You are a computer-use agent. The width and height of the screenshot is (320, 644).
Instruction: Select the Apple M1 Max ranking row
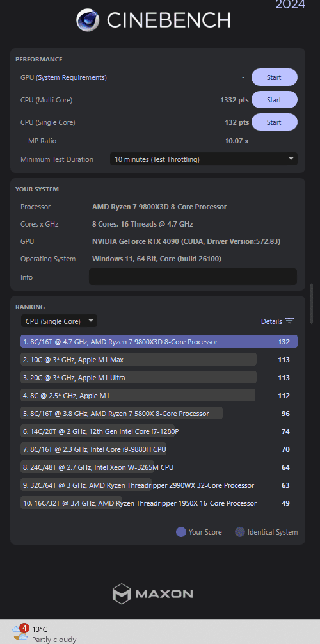click(x=159, y=360)
